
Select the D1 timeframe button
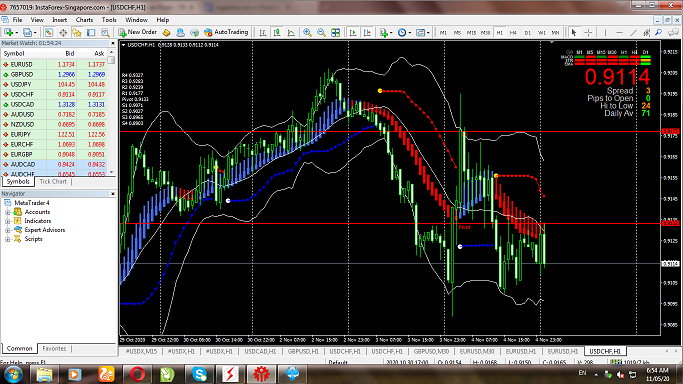pos(527,33)
